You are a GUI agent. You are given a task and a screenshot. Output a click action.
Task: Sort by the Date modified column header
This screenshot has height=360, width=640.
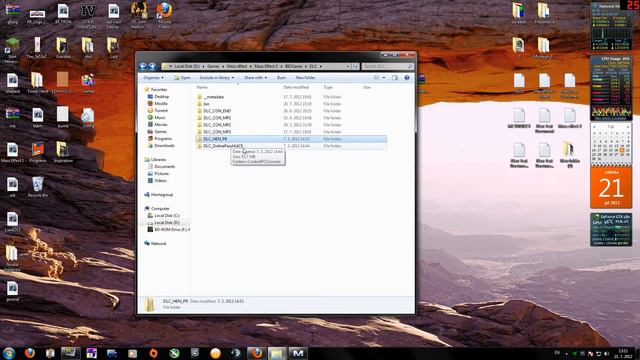(x=296, y=87)
